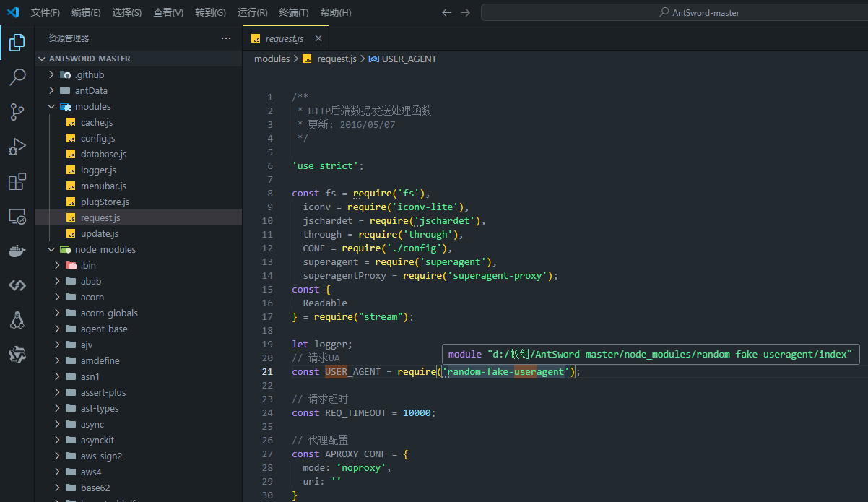Screen dimensions: 868x502
Task: Open the explorer's more actions ellipsis
Action: click(226, 38)
